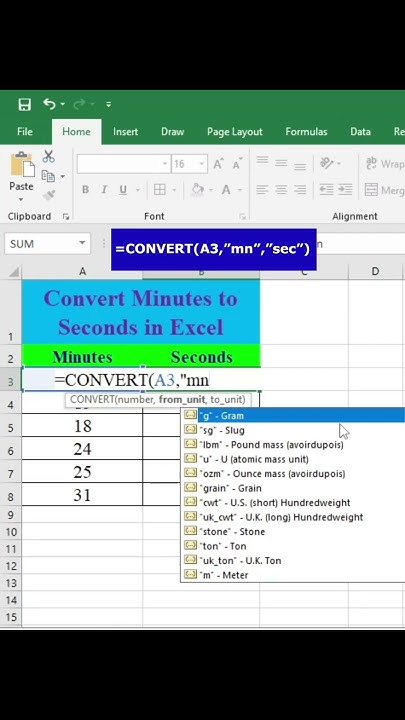405x720 pixels.
Task: Switch to the Formulas tab
Action: pos(306,132)
